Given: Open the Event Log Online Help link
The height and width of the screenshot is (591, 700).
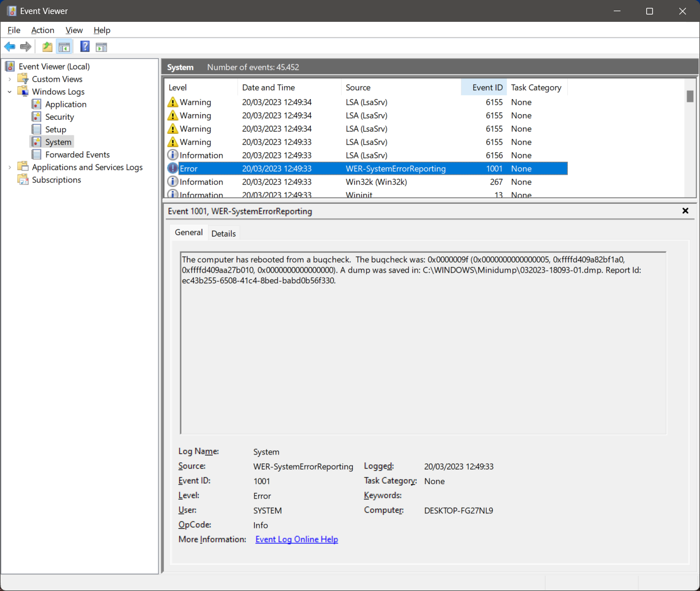Looking at the screenshot, I should 297,540.
